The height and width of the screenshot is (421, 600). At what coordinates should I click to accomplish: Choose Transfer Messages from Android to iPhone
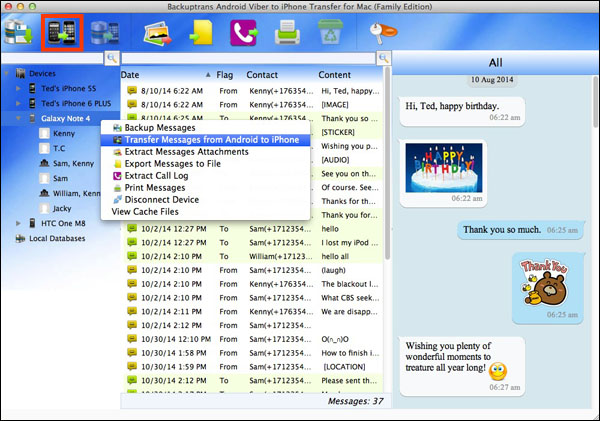205,140
